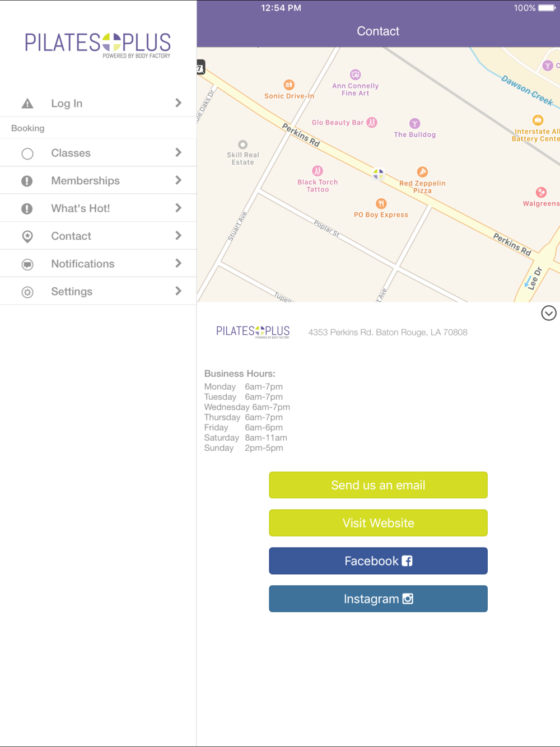Collapse the map using circled chevron
The width and height of the screenshot is (560, 747).
(x=549, y=313)
